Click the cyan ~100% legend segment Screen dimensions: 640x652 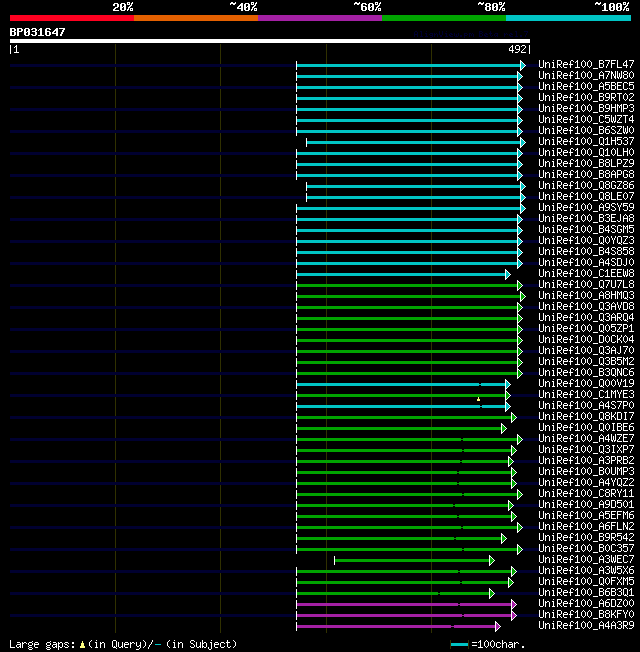[568, 18]
